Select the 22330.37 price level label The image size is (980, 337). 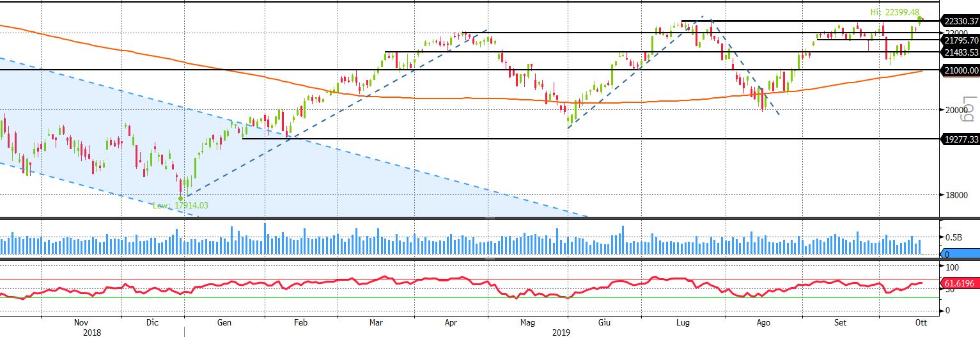[x=961, y=21]
